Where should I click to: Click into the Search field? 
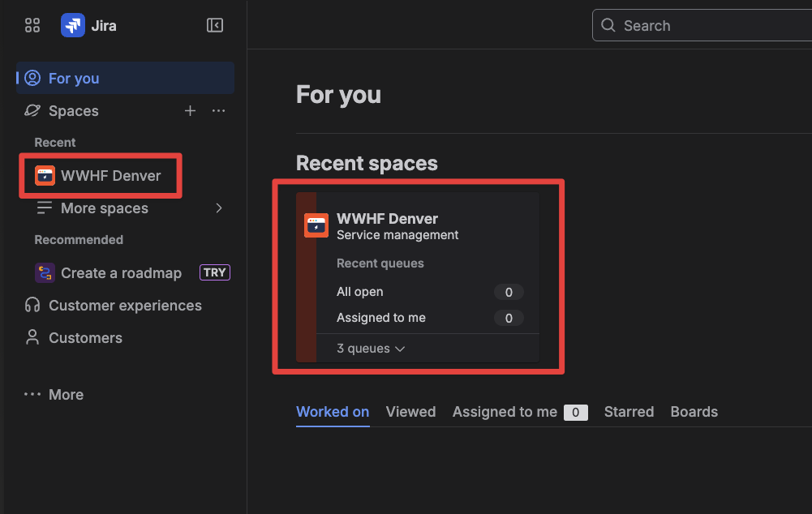(x=704, y=25)
